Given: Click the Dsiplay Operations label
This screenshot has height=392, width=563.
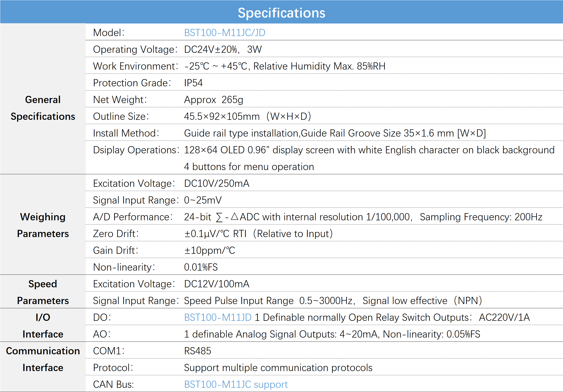Looking at the screenshot, I should [136, 150].
